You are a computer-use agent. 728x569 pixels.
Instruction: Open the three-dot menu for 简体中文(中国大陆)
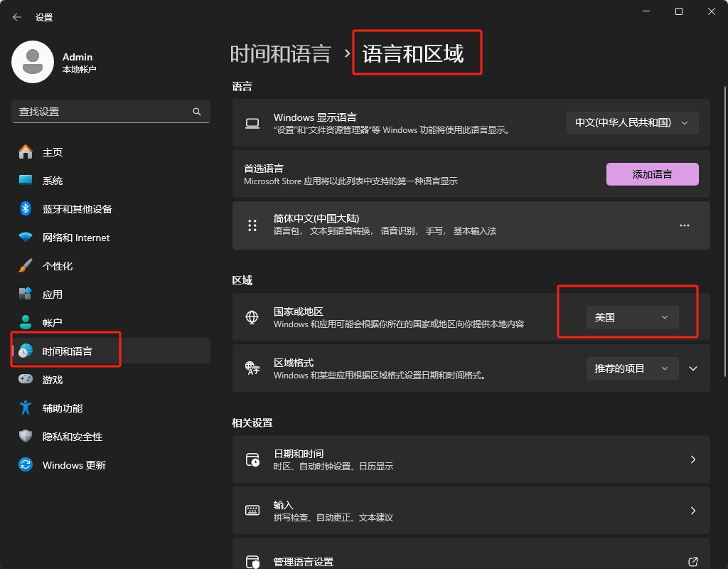pos(685,225)
